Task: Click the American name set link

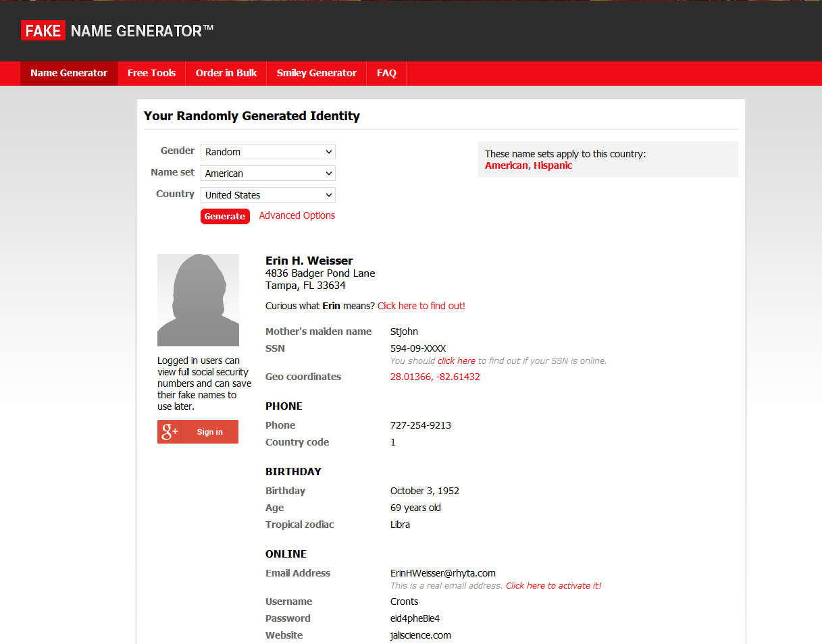Action: point(507,165)
